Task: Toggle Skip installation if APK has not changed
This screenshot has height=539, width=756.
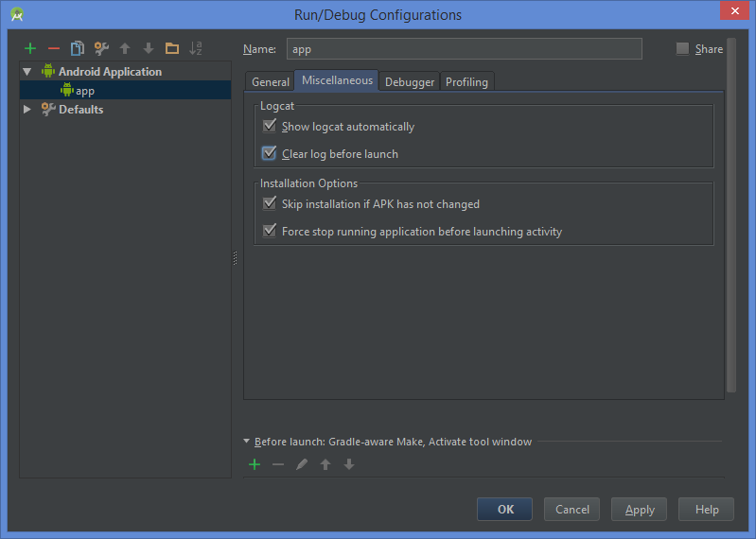Action: 270,203
